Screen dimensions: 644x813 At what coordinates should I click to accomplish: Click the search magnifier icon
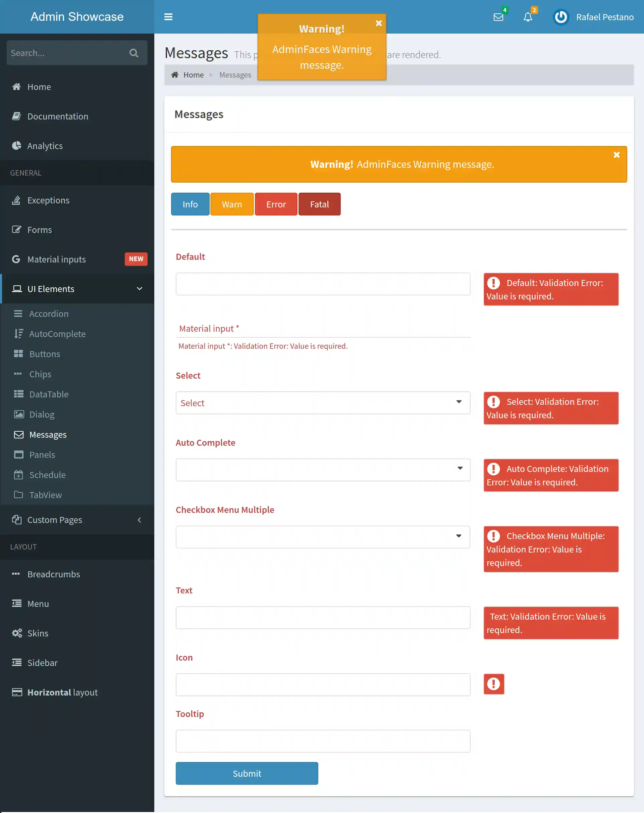[x=134, y=53]
